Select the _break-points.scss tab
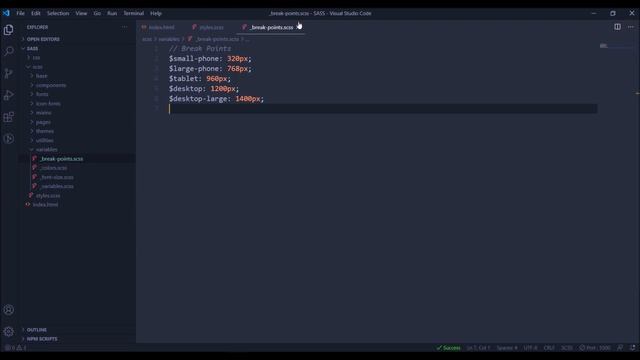Image resolution: width=640 pixels, height=360 pixels. [271, 27]
